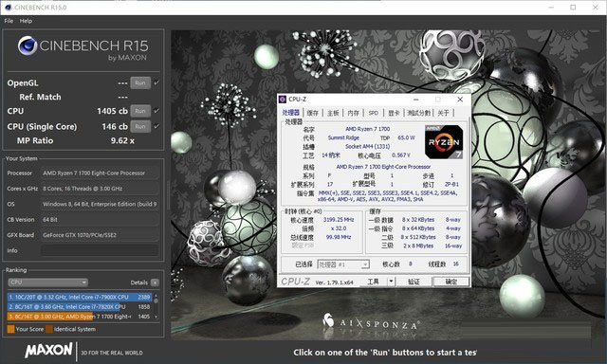Switch to the 内存 tab in CPU-Z

(x=353, y=113)
